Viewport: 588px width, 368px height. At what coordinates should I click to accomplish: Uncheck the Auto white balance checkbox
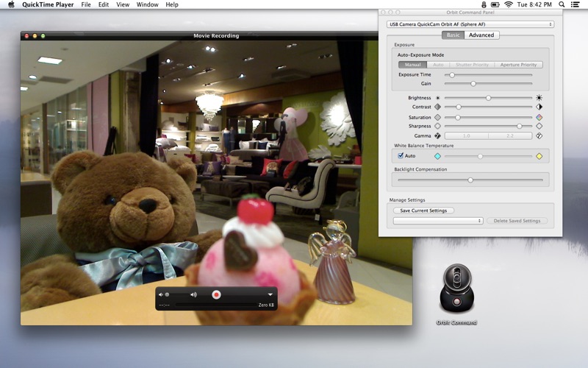pos(401,156)
